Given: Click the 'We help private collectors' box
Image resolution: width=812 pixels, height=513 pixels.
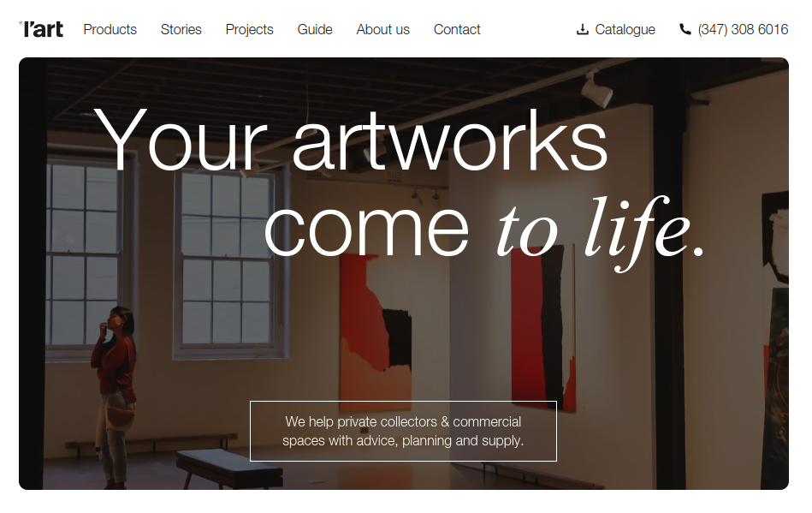Looking at the screenshot, I should pyautogui.click(x=403, y=431).
